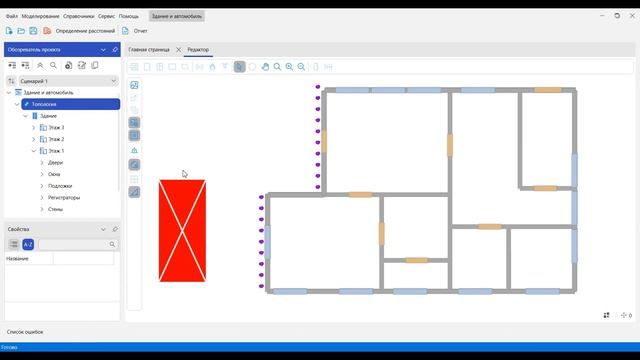Viewport: 640px width, 360px height.
Task: Select the Стены tree item
Action: pos(56,209)
